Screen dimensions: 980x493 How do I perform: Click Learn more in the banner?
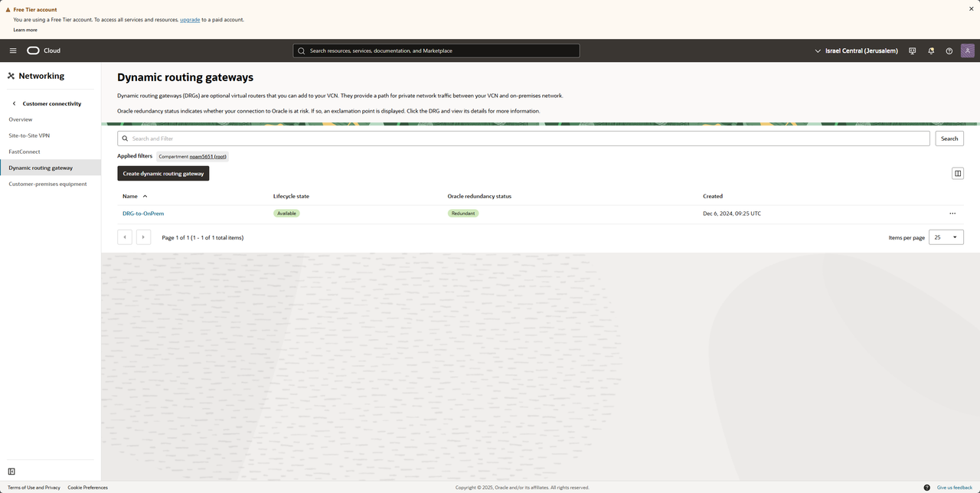point(25,30)
